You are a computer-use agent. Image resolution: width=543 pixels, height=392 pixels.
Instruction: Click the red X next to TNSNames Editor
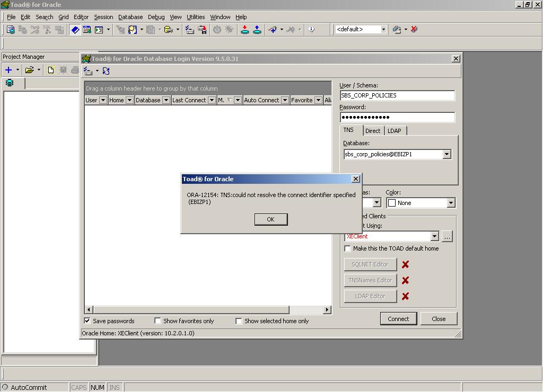tap(405, 280)
